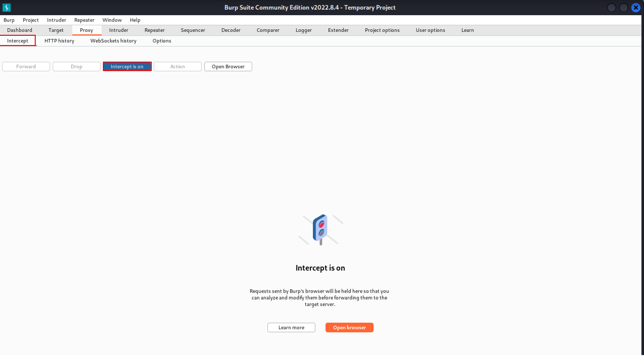Click the Action button
Viewport: 644px width, 356px height.
[178, 67]
